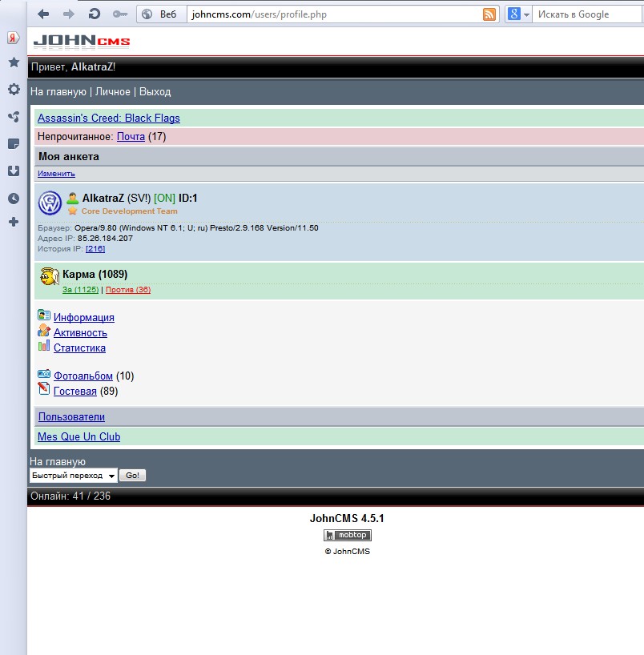
Task: Open Mes Que Un Club link
Action: click(79, 436)
